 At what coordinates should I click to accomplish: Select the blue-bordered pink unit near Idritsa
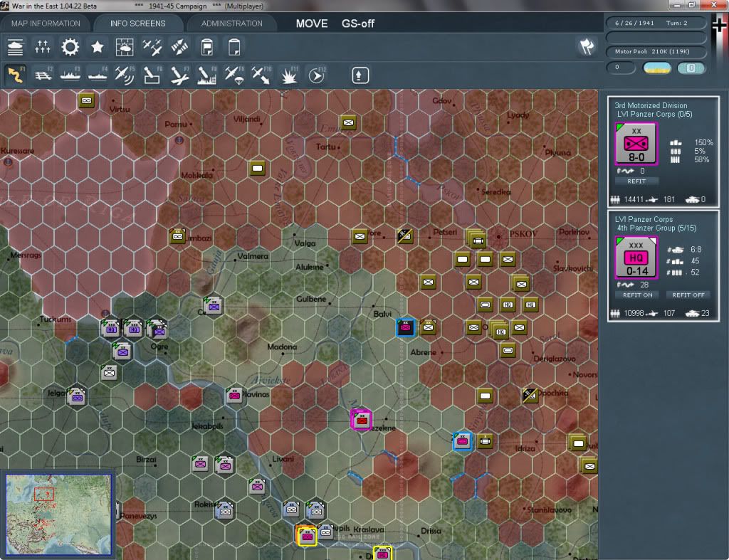point(463,441)
